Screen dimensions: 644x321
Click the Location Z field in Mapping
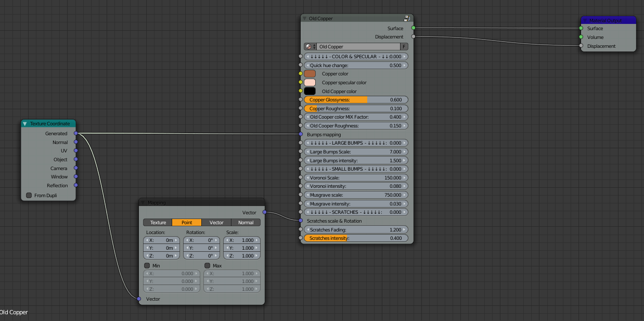[x=162, y=256]
